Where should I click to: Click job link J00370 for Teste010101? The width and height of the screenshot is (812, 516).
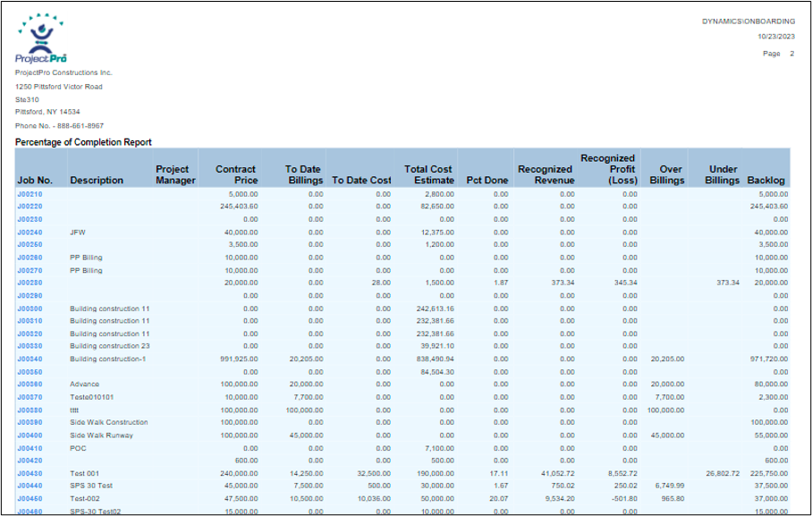tap(29, 397)
